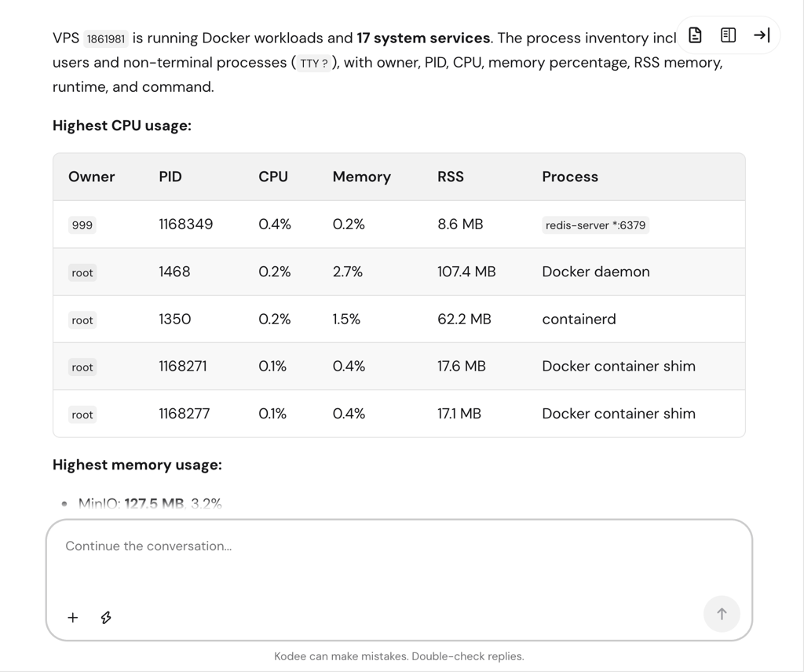Select the CPU column header
804x672 pixels.
click(272, 177)
